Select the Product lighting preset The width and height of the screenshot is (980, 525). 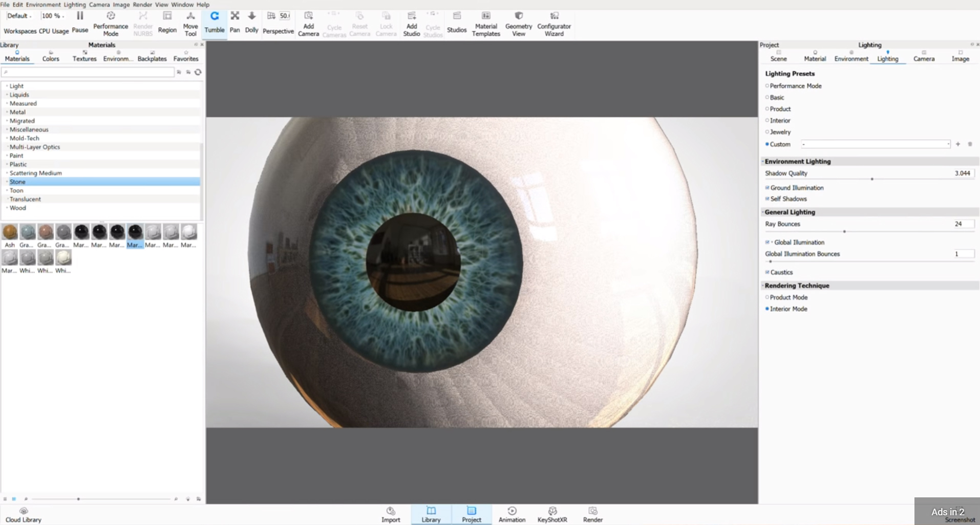click(x=767, y=109)
